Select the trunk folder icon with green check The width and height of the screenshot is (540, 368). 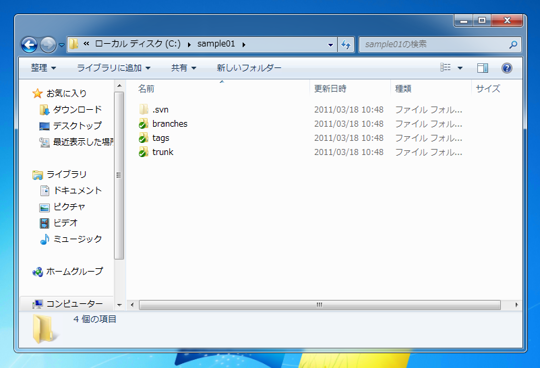(143, 152)
